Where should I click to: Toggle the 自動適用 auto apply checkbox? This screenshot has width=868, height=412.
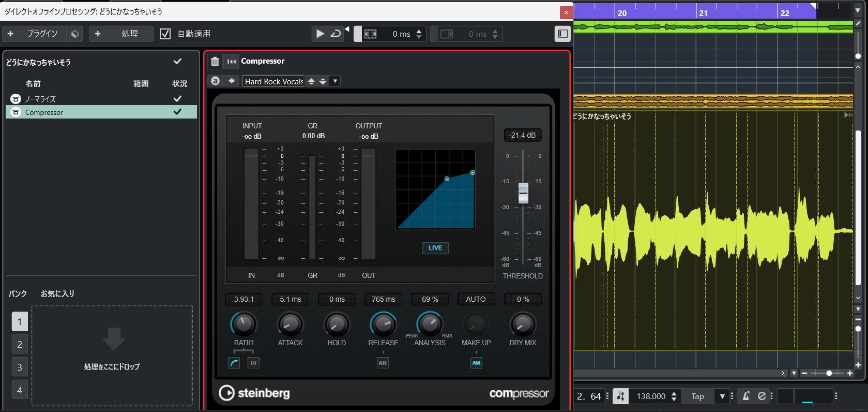coord(165,34)
